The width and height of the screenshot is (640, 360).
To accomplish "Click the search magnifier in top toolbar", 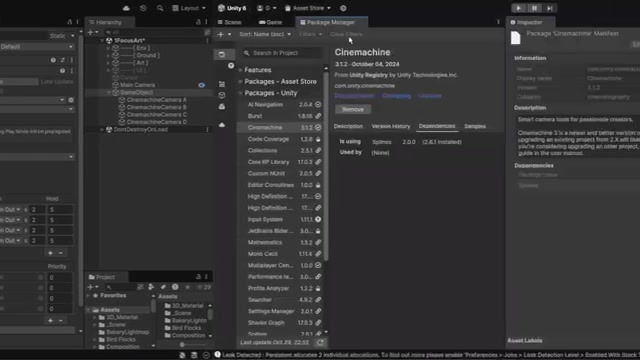I will tap(160, 8).
